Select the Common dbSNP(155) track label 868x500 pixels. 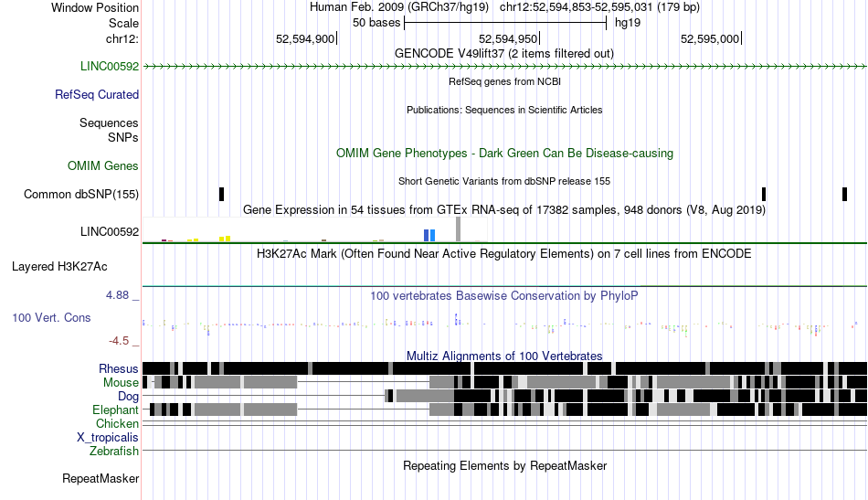[81, 195]
